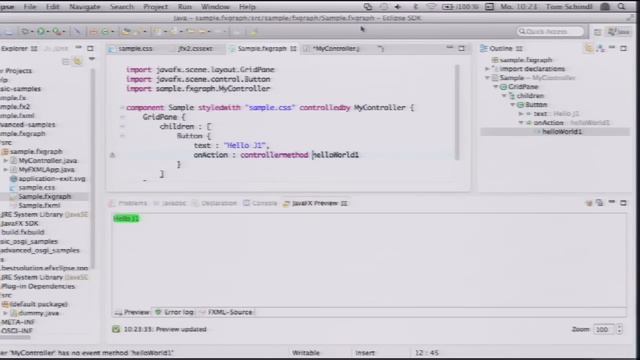Select helloWorld1 in Outline tree

(x=562, y=132)
